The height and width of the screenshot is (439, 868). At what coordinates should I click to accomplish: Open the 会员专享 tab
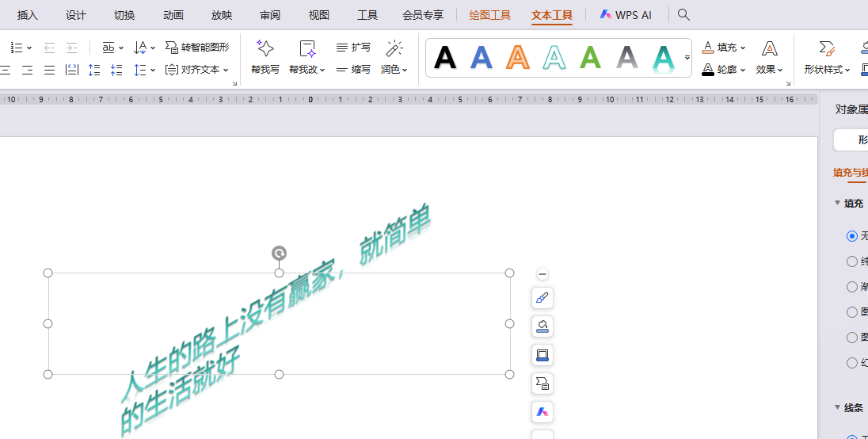[x=423, y=15]
